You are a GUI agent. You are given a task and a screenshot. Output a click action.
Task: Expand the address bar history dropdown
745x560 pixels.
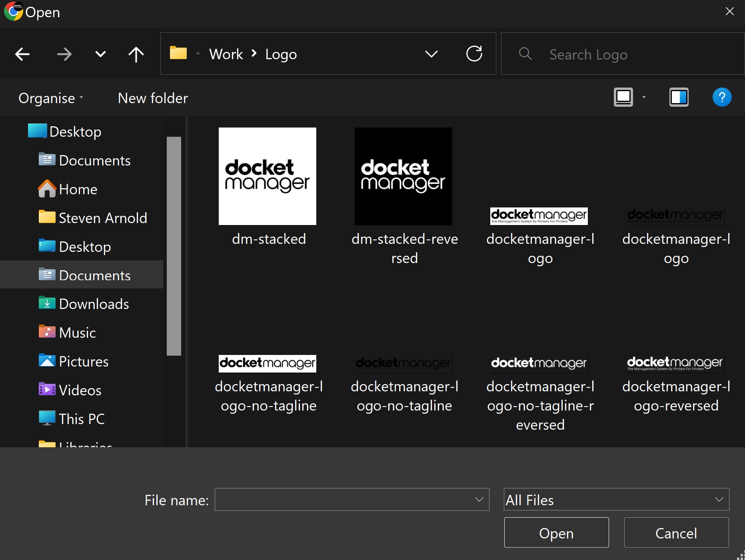tap(431, 54)
